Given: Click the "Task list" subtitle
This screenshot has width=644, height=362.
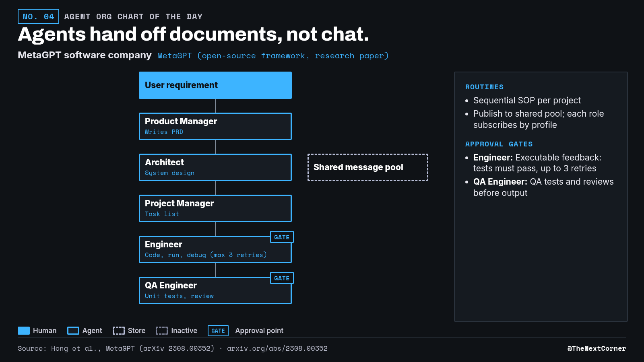Looking at the screenshot, I should (162, 214).
